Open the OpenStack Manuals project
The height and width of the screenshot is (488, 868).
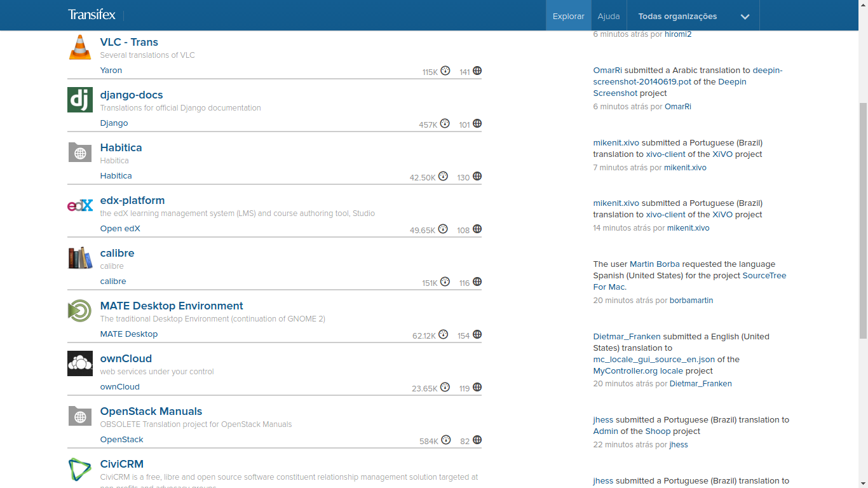[x=151, y=411]
